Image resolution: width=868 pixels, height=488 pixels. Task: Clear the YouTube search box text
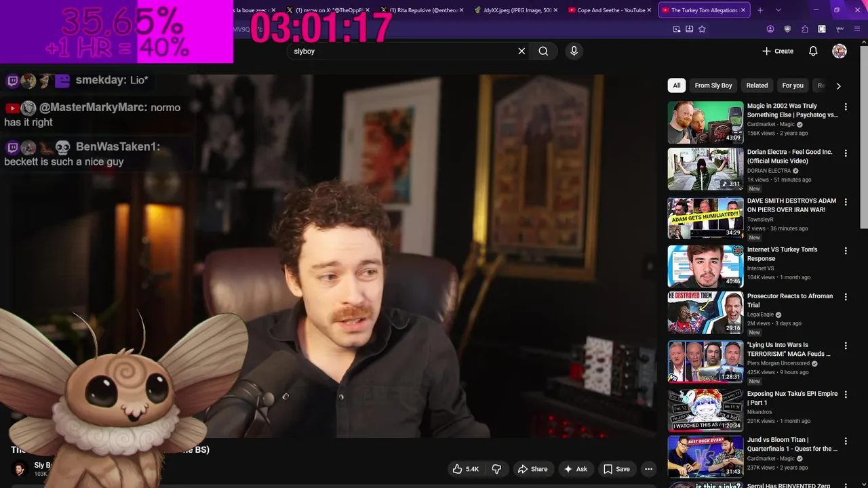point(521,51)
